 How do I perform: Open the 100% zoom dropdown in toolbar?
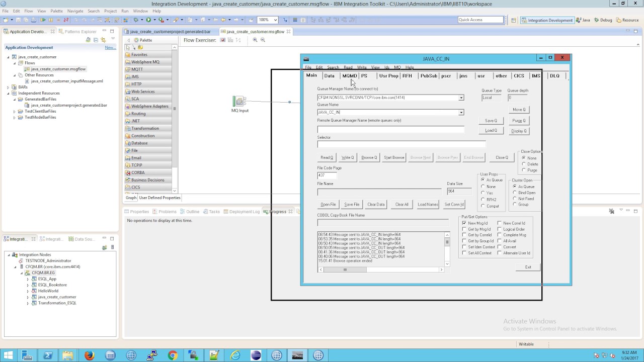(275, 20)
